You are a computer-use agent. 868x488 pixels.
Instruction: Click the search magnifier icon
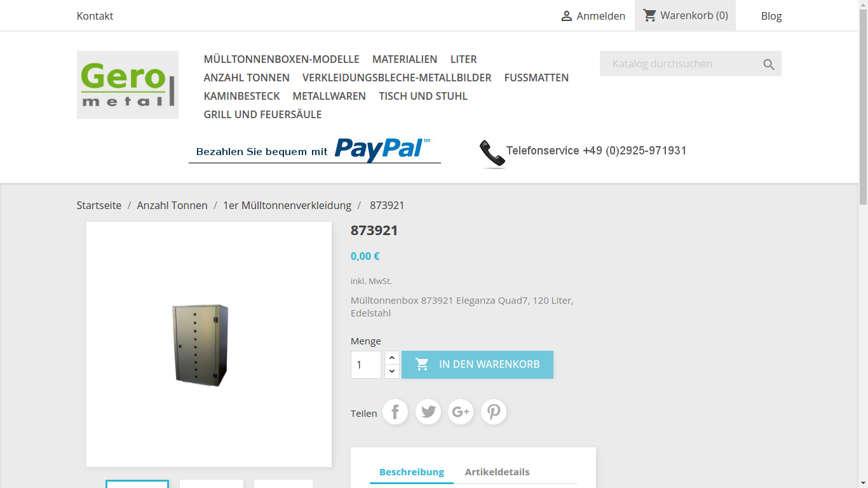click(x=769, y=64)
